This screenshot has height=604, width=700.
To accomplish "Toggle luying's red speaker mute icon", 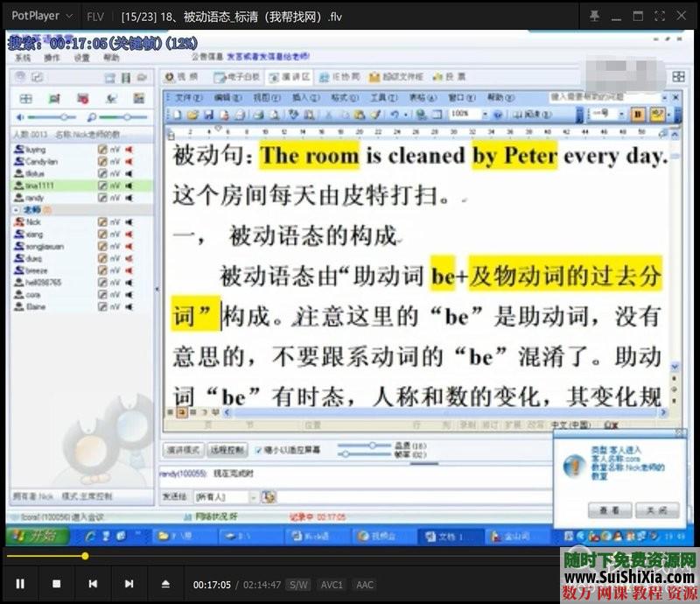I will (129, 149).
